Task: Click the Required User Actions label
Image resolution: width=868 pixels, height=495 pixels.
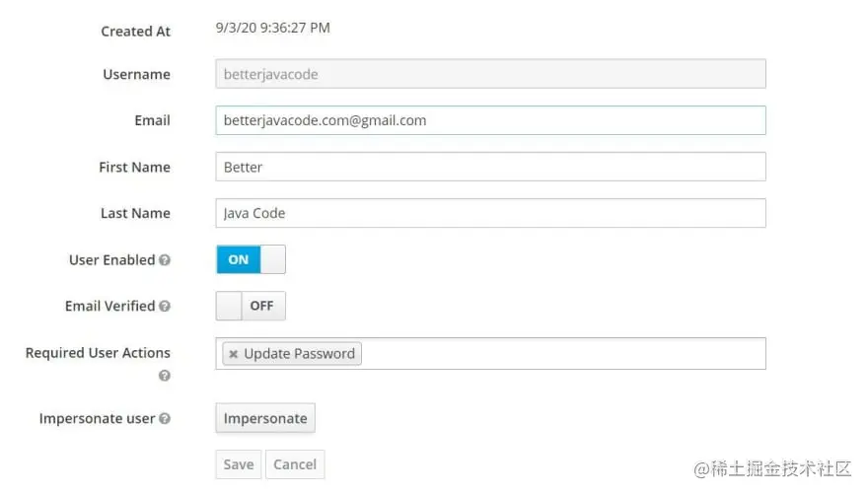Action: point(98,353)
